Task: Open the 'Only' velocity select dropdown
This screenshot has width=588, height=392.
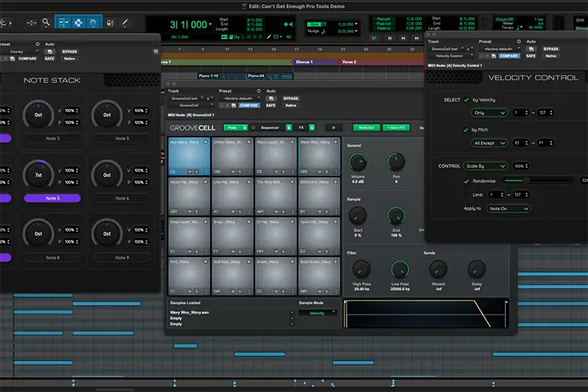Action: (489, 113)
